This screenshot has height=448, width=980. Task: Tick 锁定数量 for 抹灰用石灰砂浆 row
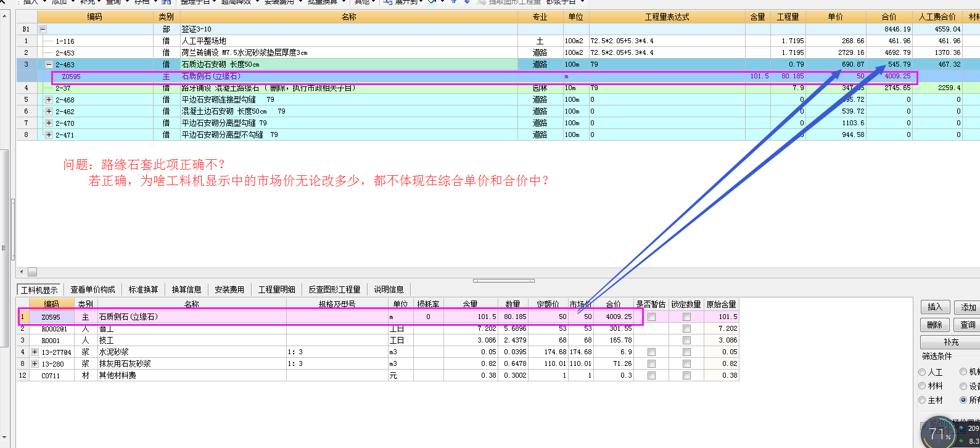pos(686,363)
